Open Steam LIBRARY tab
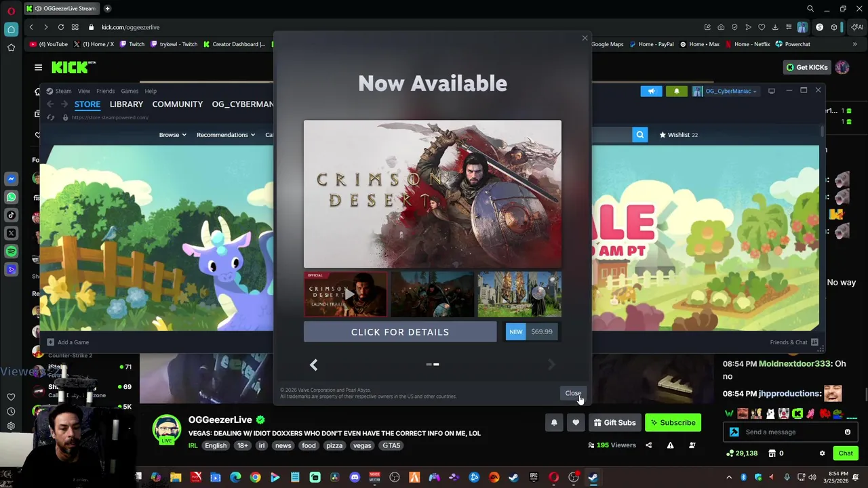The width and height of the screenshot is (868, 488). click(x=126, y=104)
